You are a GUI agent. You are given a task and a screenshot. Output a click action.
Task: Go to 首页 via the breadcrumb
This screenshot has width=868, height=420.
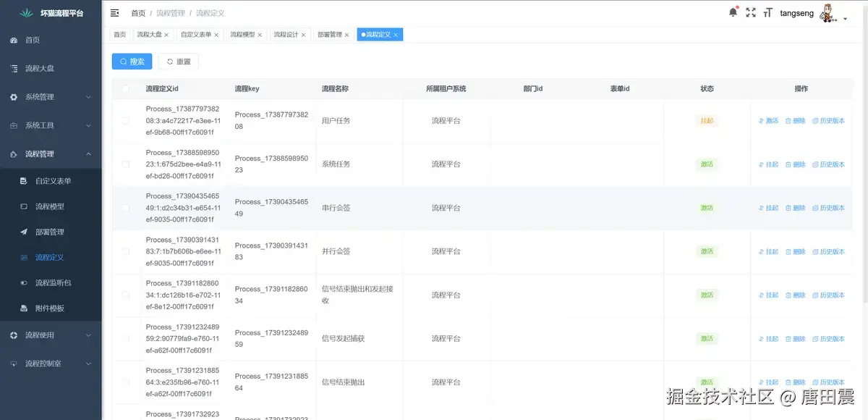coord(138,13)
